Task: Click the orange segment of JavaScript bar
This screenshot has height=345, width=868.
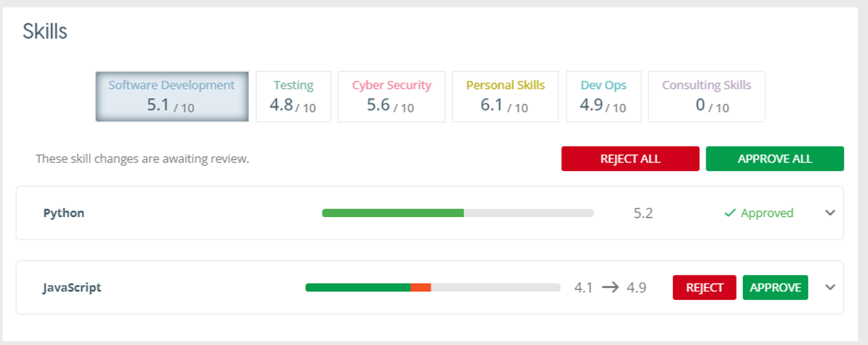Action: [420, 287]
